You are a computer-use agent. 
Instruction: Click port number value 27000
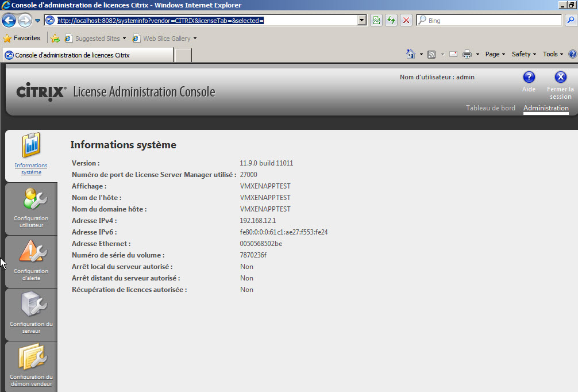248,174
